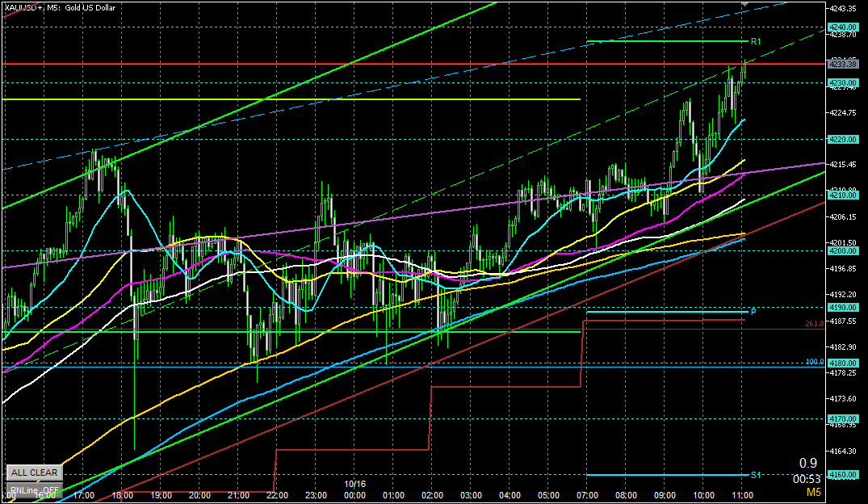
Task: Select the R1 resistance pivot label
Action: (755, 41)
